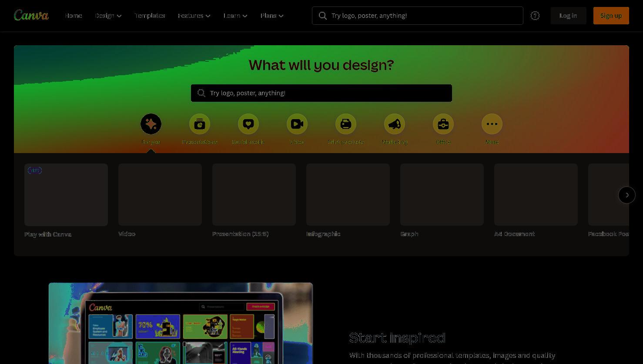The width and height of the screenshot is (643, 364).
Task: Select the For you sparkle icon
Action: coord(151,124)
